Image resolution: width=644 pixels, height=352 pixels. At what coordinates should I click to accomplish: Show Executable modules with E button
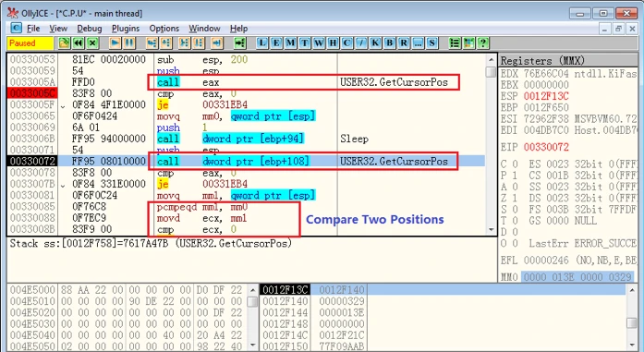coord(276,43)
